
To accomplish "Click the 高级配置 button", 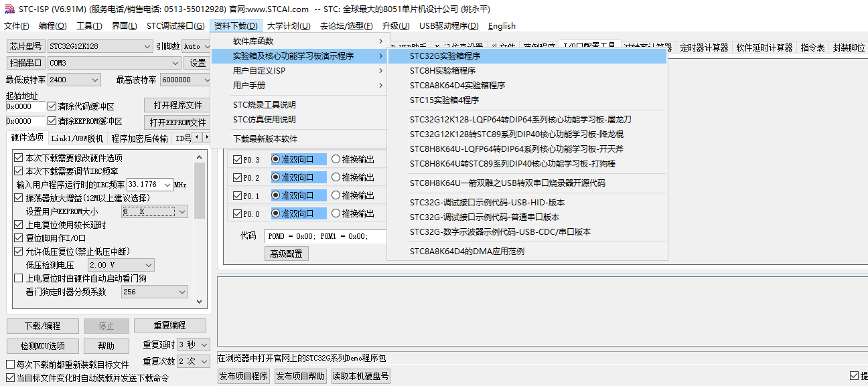I will point(286,254).
